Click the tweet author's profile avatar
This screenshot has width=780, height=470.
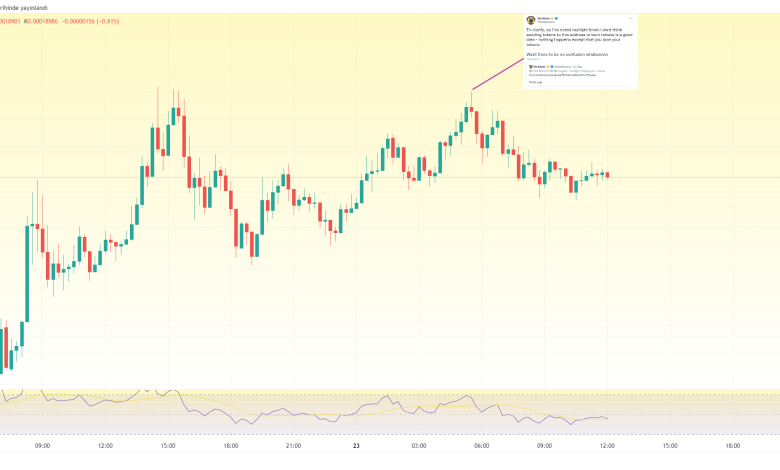530,19
